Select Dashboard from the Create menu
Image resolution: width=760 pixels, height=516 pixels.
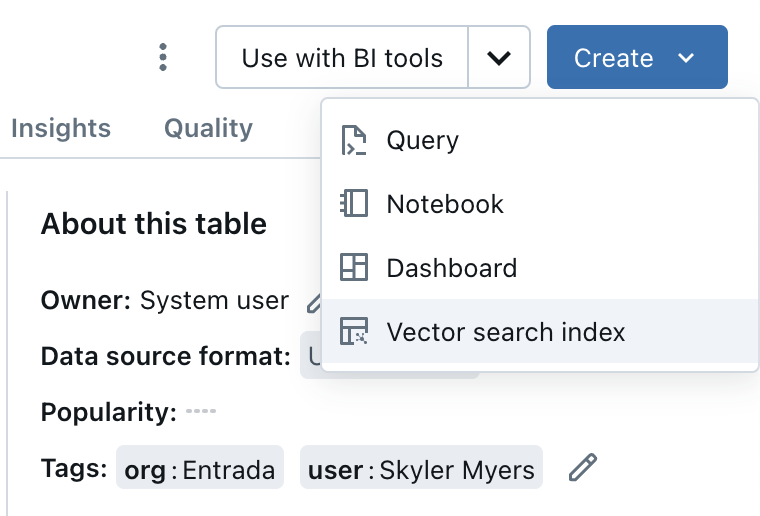click(x=540, y=268)
